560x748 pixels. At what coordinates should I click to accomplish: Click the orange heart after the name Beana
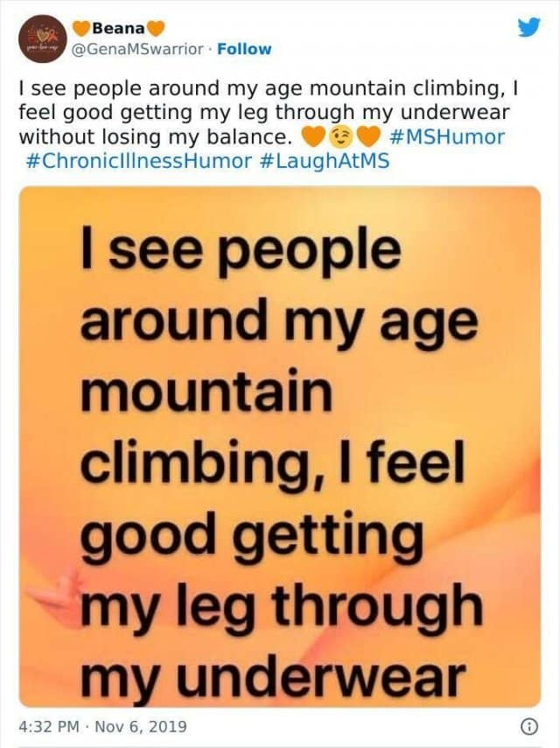[x=157, y=28]
